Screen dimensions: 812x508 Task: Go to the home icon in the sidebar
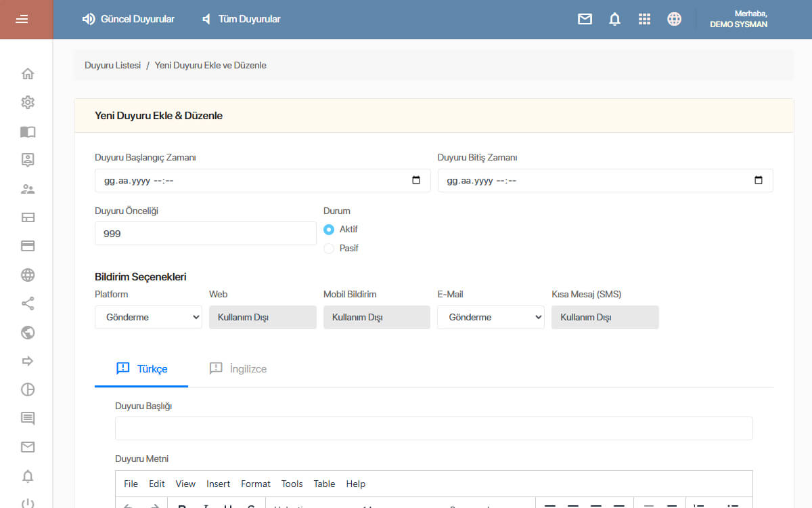tap(28, 74)
